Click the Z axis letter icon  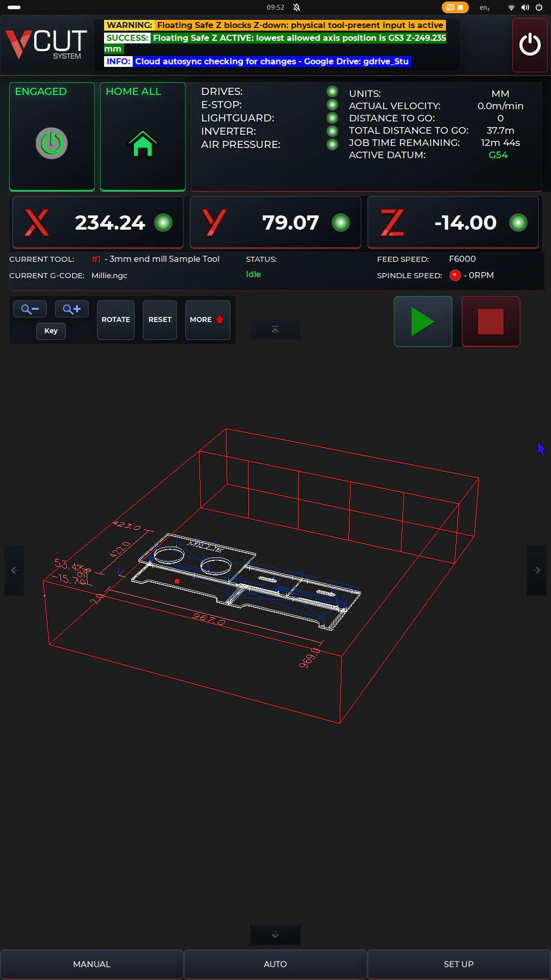[392, 223]
